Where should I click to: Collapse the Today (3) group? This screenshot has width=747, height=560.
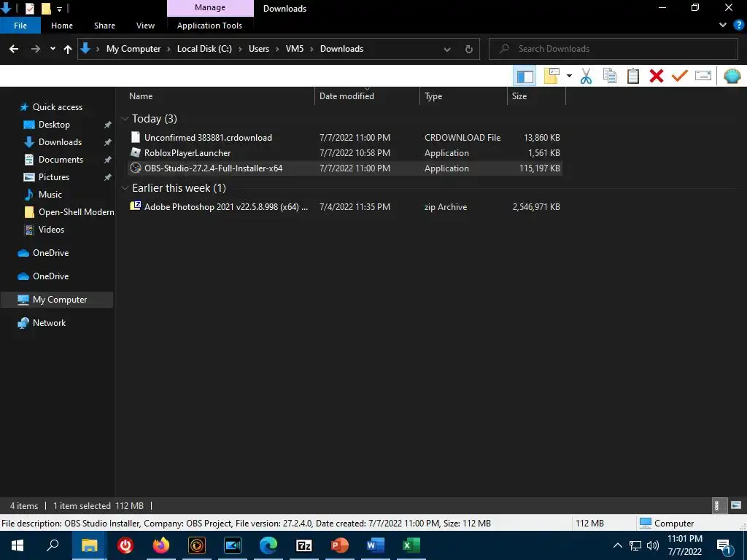tap(125, 119)
